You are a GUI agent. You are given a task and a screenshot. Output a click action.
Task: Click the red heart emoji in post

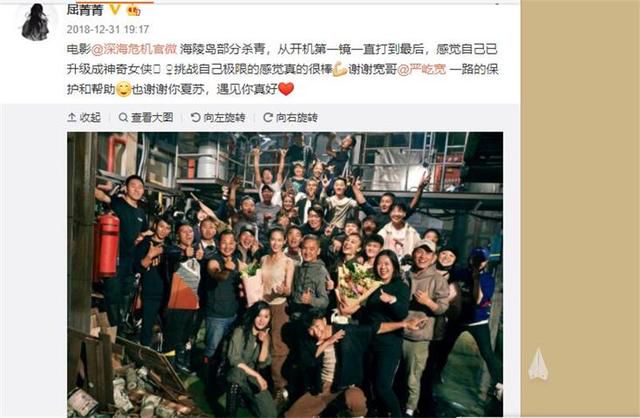click(x=286, y=89)
